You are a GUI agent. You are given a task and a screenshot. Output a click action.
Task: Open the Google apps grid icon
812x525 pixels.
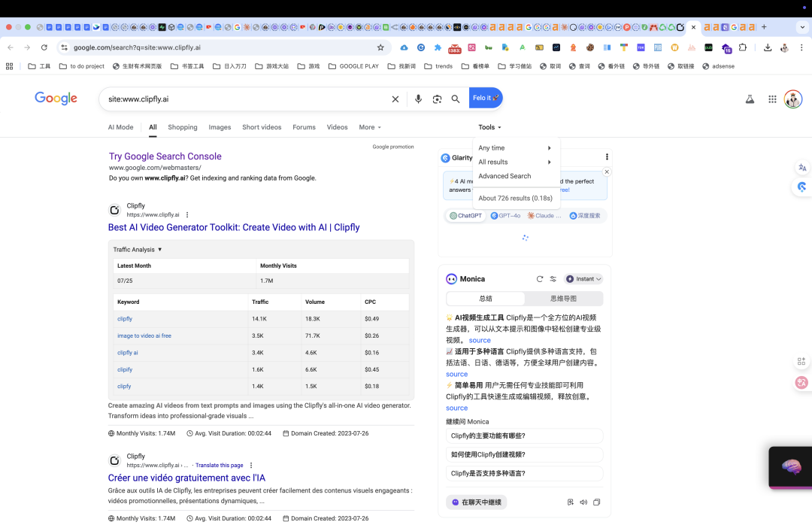pyautogui.click(x=772, y=99)
